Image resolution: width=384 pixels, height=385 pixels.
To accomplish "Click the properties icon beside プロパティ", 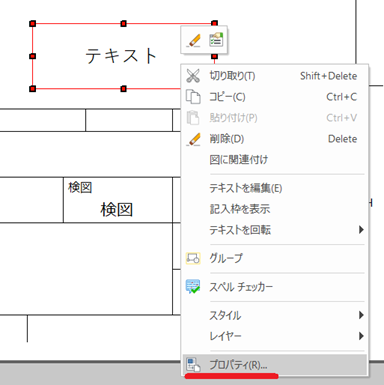I will (193, 364).
